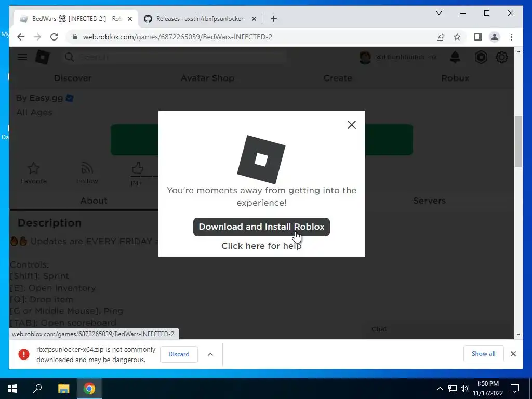This screenshot has width=532, height=399.
Task: Show all downloads
Action: click(483, 353)
